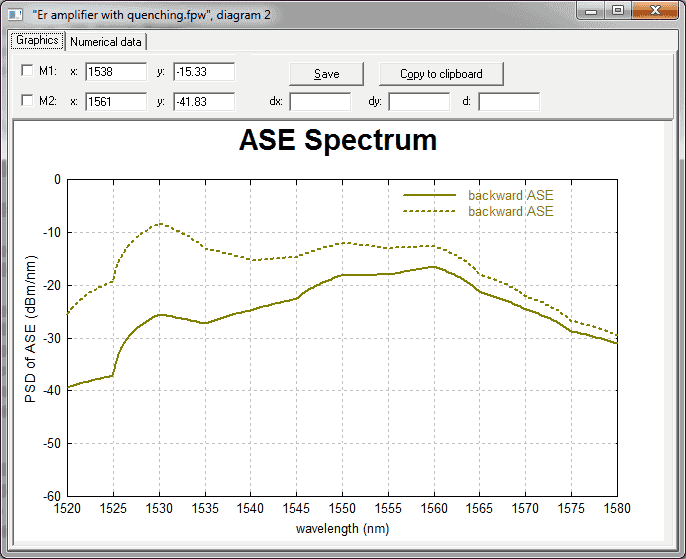Click Copy to clipboard button
Image resolution: width=686 pixels, height=559 pixels.
point(441,74)
